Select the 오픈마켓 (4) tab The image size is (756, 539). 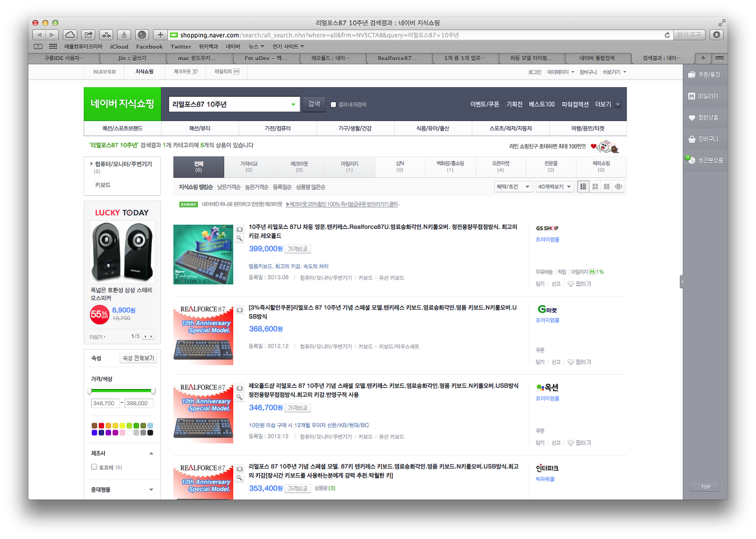(501, 167)
